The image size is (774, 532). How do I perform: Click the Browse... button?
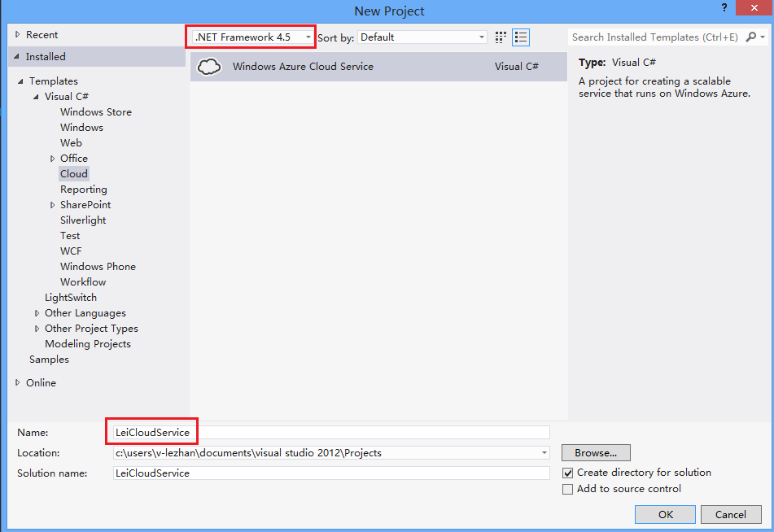[596, 452]
